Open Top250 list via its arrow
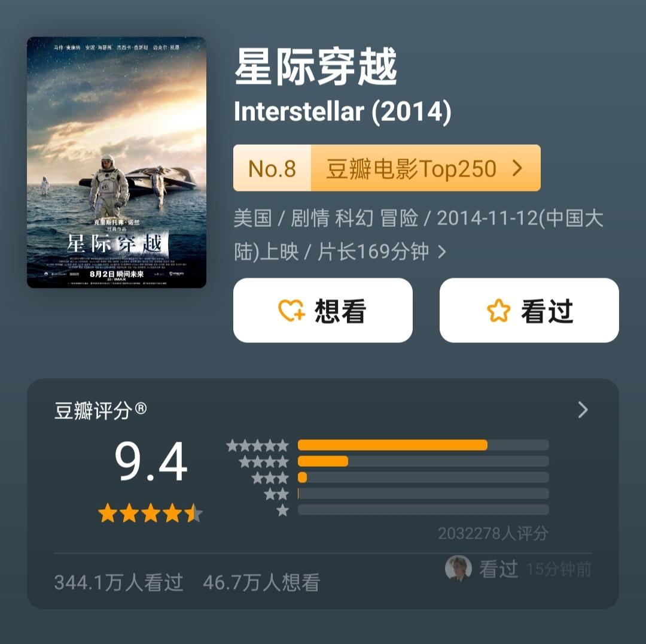Viewport: 646px width, 644px height. (518, 168)
